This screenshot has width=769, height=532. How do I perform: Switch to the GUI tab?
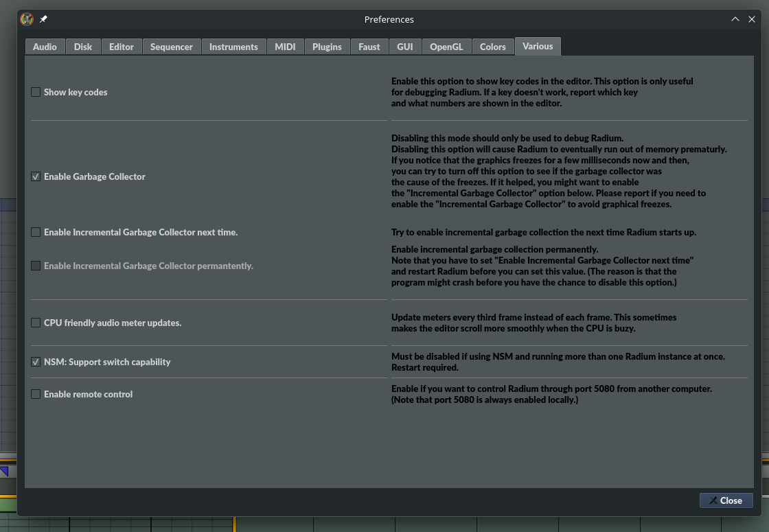pos(405,47)
